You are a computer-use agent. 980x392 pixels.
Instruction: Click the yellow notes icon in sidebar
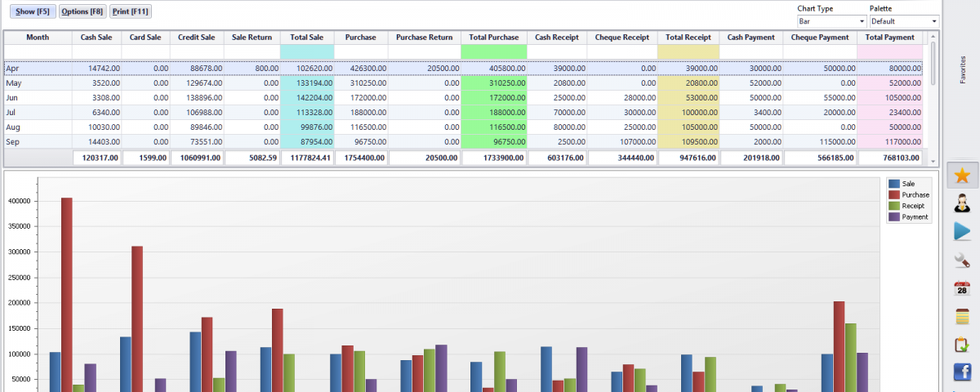(x=962, y=317)
